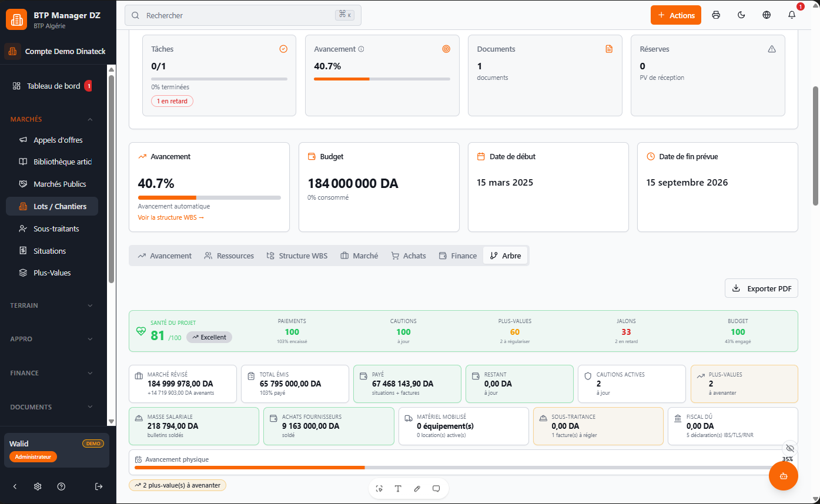Viewport: 820px width, 504px height.
Task: Open the language globe icon
Action: tap(767, 15)
